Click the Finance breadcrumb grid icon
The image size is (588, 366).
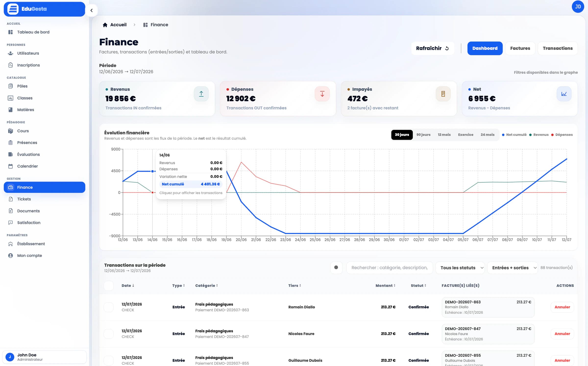click(x=145, y=25)
